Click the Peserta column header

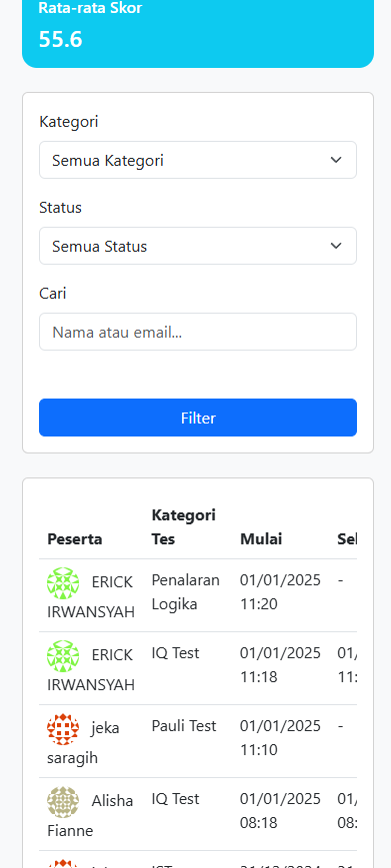75,539
